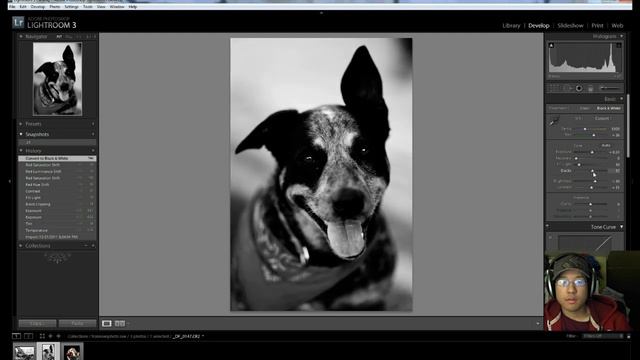Select the Convert to Black & White history step
The height and width of the screenshot is (360, 640).
point(57,158)
